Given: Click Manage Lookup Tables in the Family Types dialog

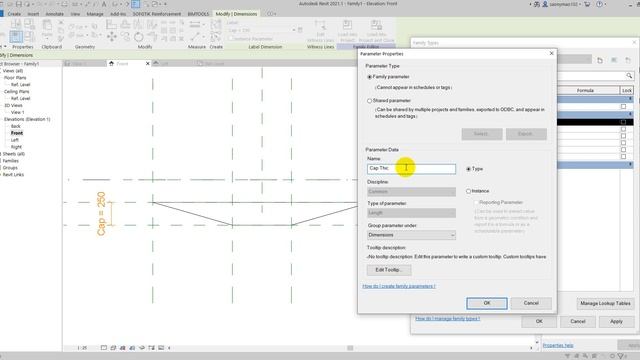Looking at the screenshot, I should pyautogui.click(x=605, y=304).
